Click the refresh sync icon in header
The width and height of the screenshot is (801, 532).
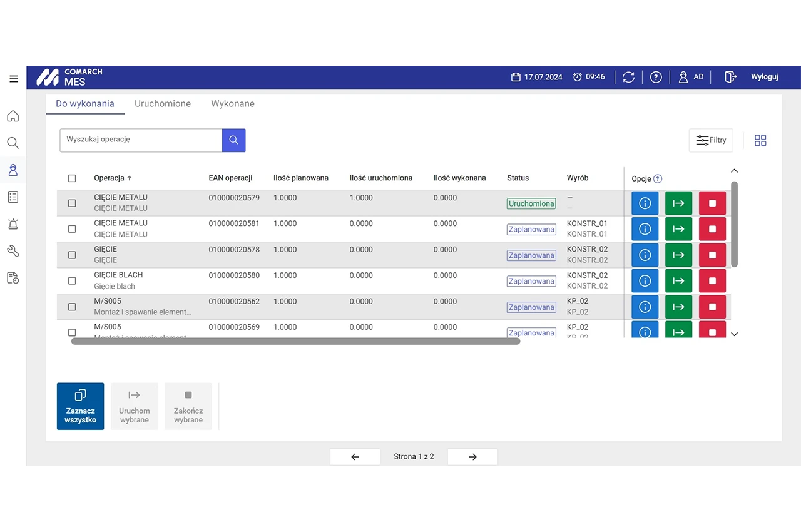[628, 77]
